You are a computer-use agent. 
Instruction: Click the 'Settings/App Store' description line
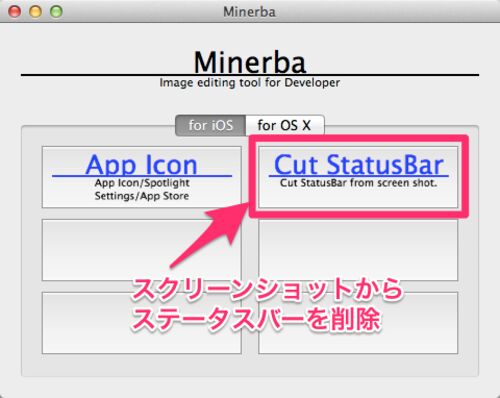142,196
